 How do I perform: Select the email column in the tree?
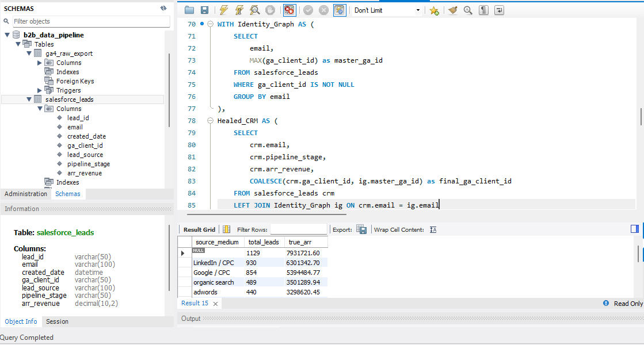click(x=75, y=127)
